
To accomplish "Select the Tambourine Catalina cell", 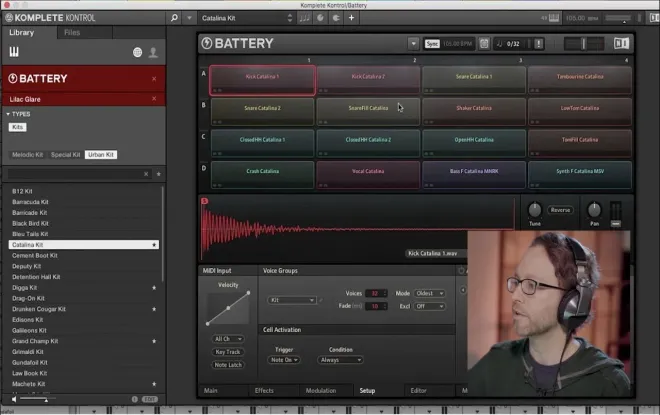I will [x=580, y=80].
